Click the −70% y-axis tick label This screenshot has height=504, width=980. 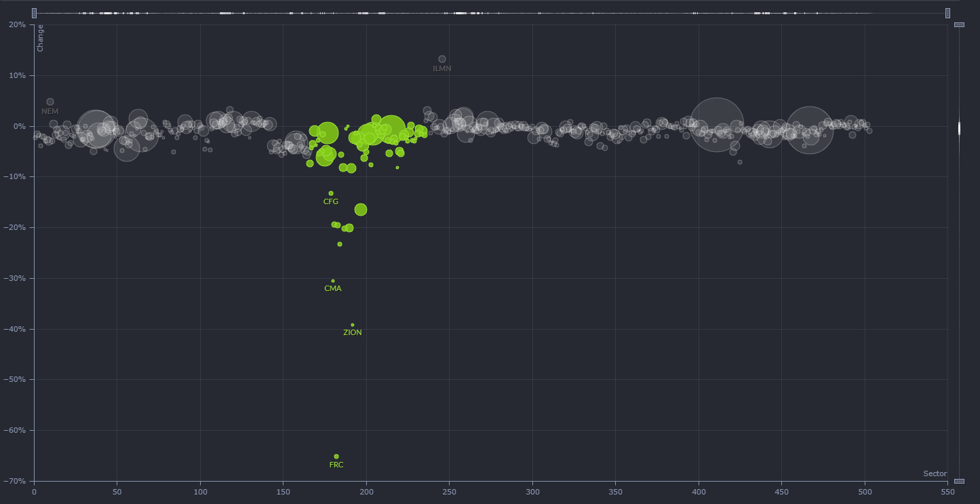pyautogui.click(x=14, y=481)
